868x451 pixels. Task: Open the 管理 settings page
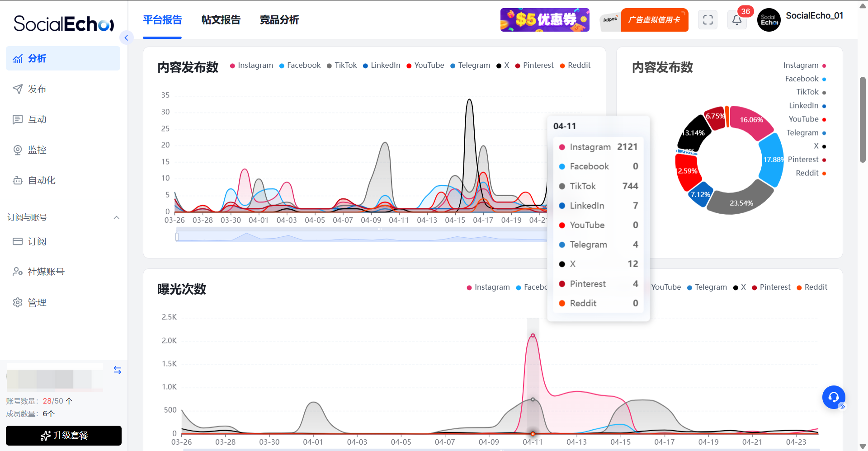pos(63,302)
